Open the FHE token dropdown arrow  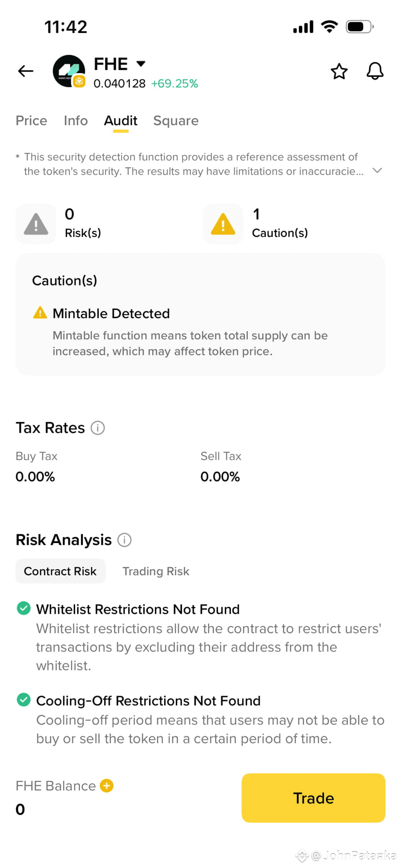(x=141, y=63)
